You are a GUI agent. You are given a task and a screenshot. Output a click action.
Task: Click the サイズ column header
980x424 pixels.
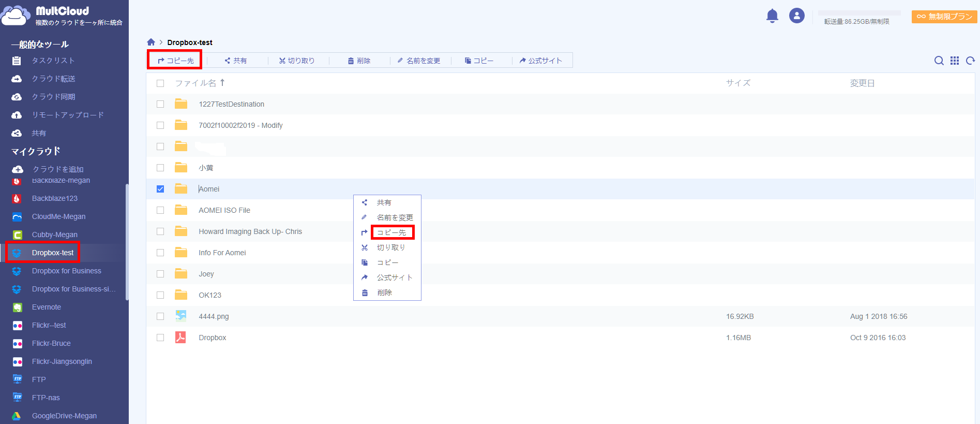pyautogui.click(x=738, y=83)
